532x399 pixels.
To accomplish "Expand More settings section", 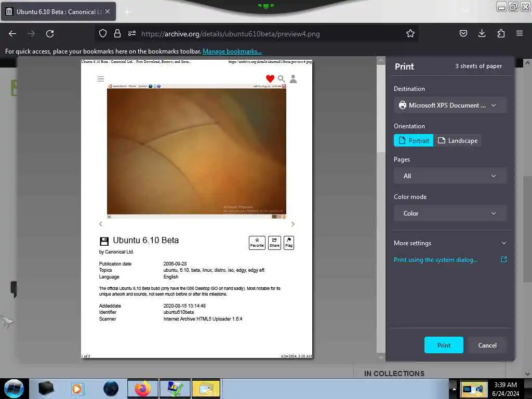I will click(x=450, y=243).
